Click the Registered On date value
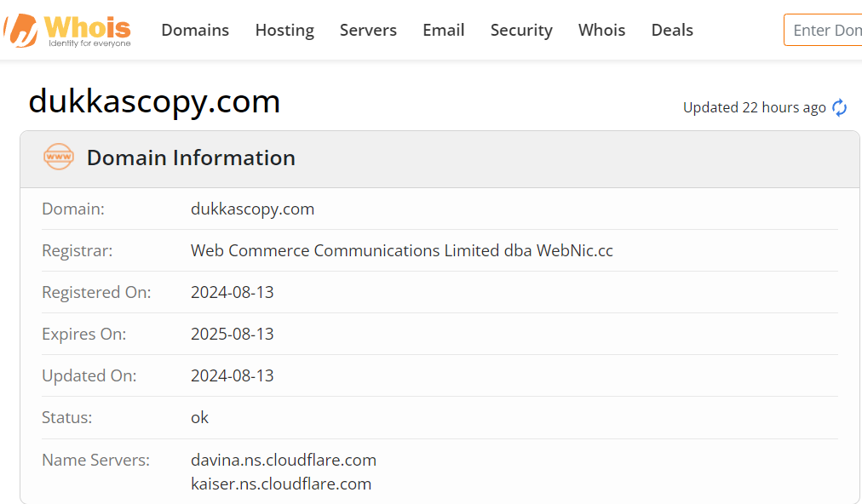Screen dimensions: 862x504 point(232,292)
